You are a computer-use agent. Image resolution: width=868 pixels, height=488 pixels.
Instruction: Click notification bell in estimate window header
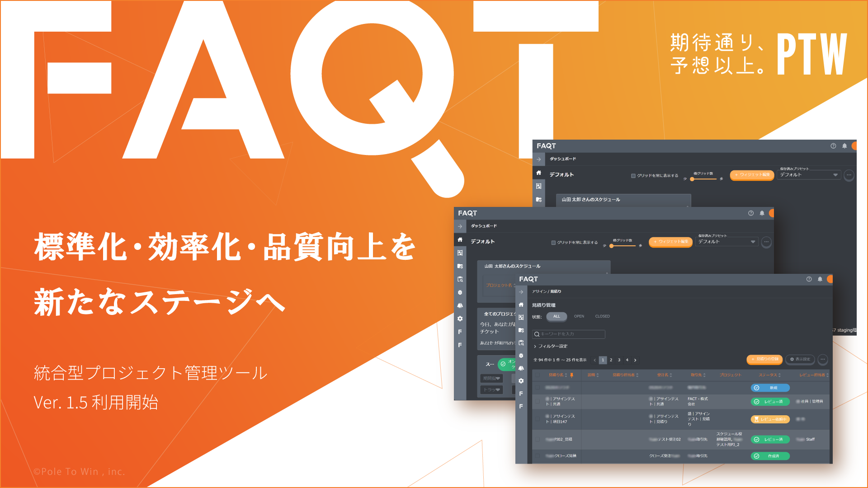820,279
